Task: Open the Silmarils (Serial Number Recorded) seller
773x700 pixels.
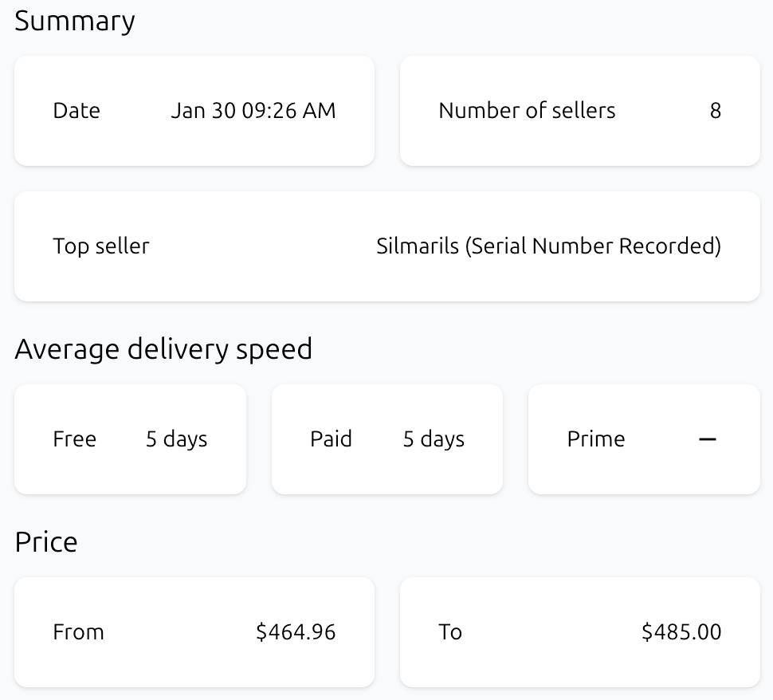Action: [548, 246]
